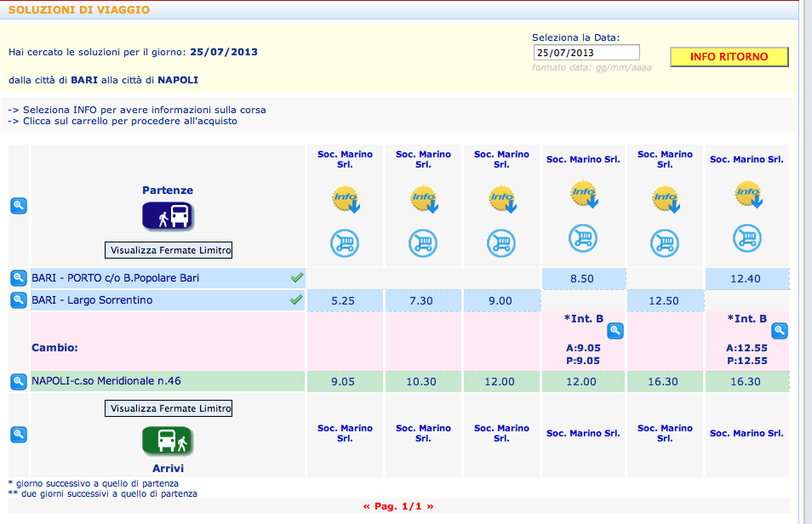Add the 7.30 departure to the cart

coord(423,242)
